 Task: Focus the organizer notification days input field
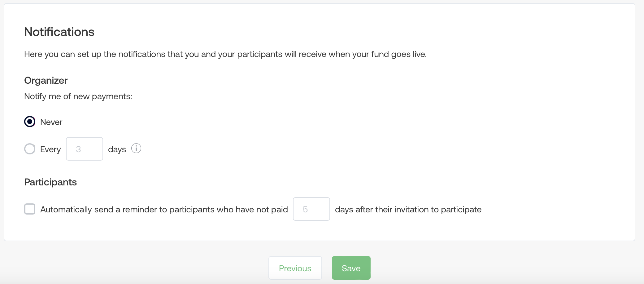tap(85, 149)
